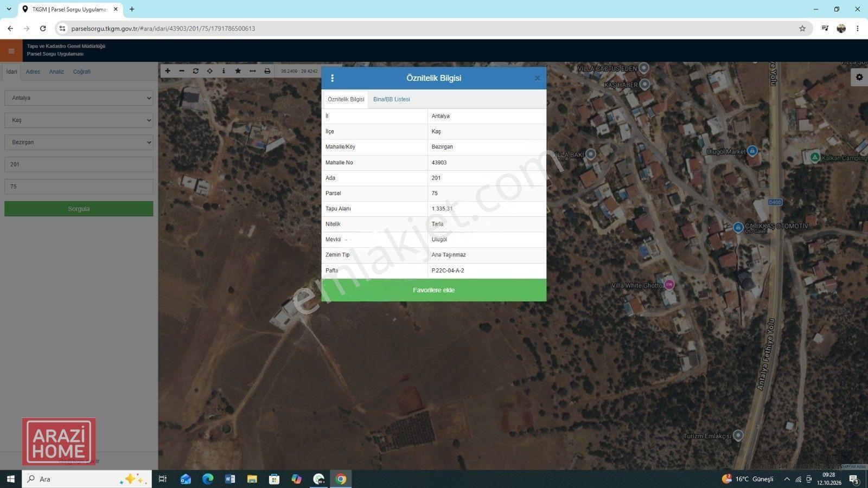
Task: Click the Parsel field containing 75
Action: (79, 187)
